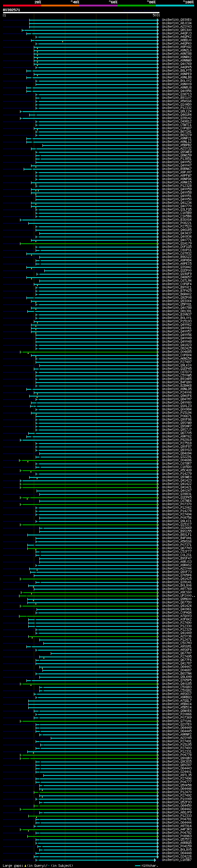Select the UniRef100_B6RAX2 entry

click(177, 294)
